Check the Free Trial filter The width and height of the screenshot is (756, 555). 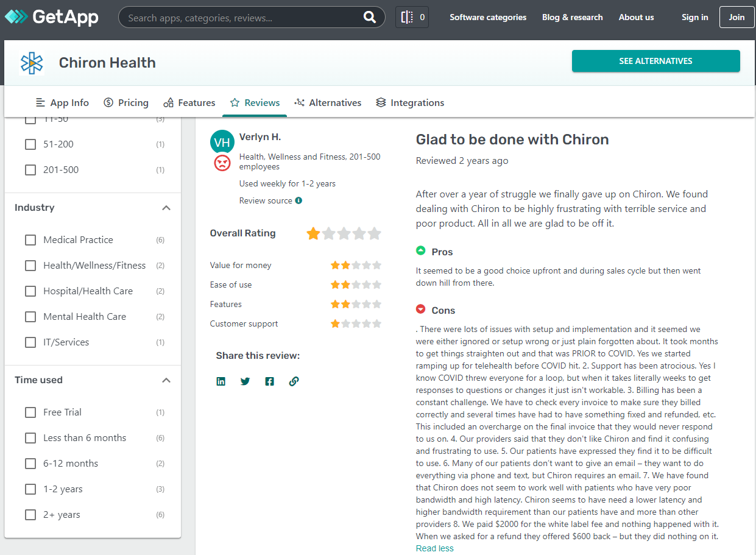tap(30, 412)
